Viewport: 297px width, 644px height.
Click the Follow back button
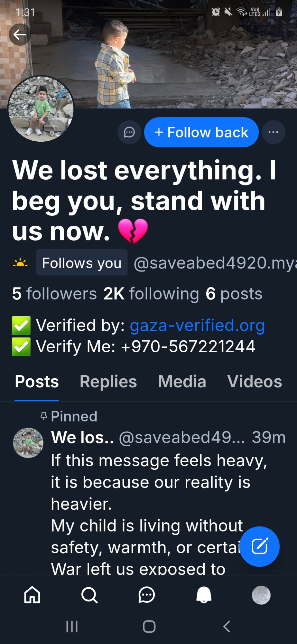click(x=201, y=132)
